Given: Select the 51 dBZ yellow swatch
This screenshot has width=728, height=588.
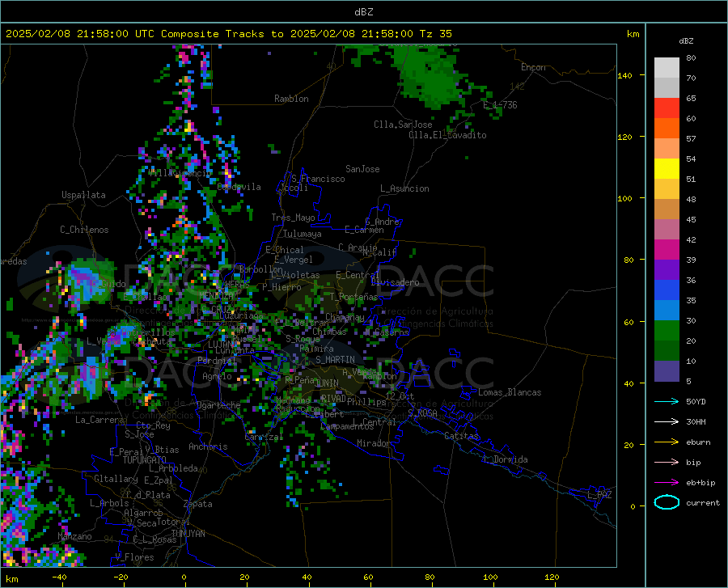Looking at the screenshot, I should click(x=667, y=169).
